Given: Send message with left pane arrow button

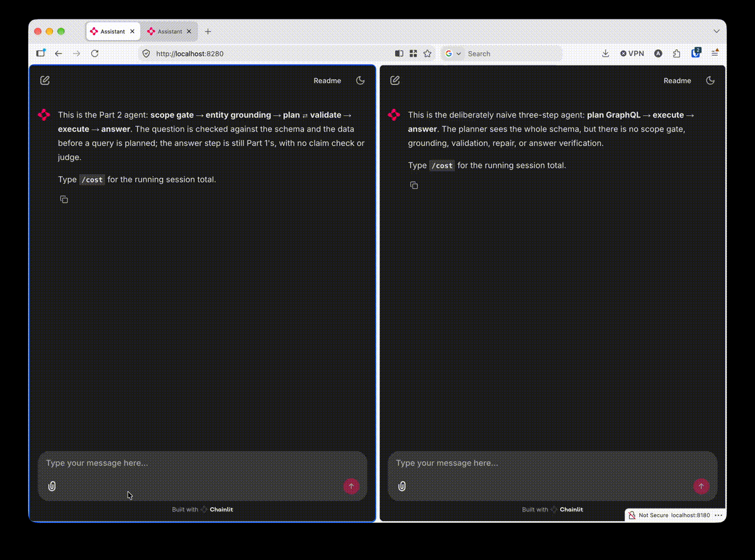Looking at the screenshot, I should [x=351, y=486].
